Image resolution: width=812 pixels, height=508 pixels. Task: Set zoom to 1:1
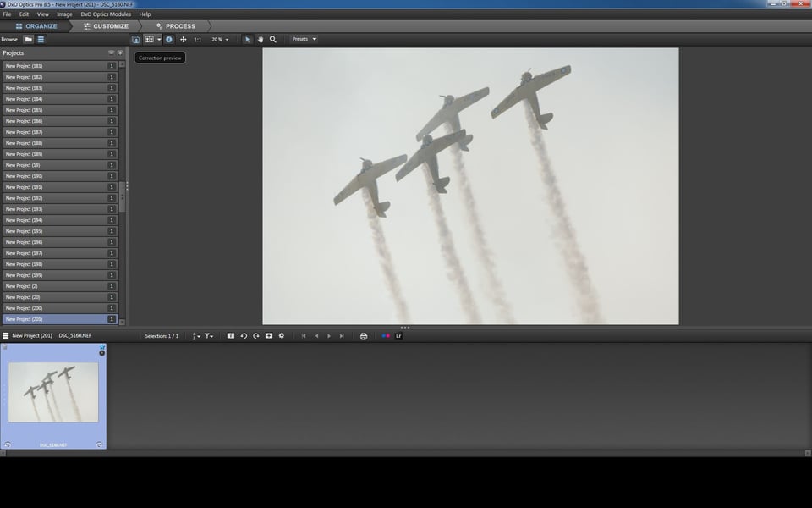tap(198, 40)
